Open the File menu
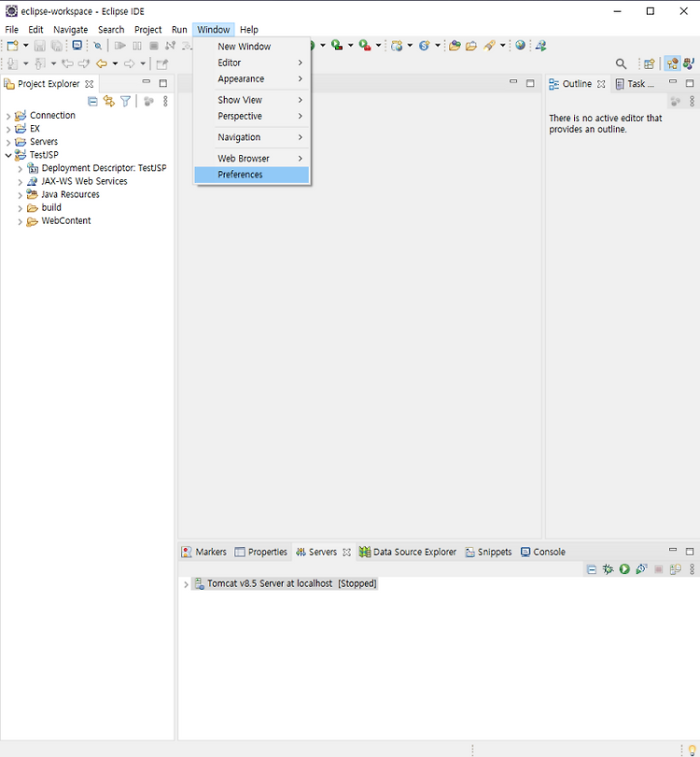The image size is (700, 757). pos(11,30)
